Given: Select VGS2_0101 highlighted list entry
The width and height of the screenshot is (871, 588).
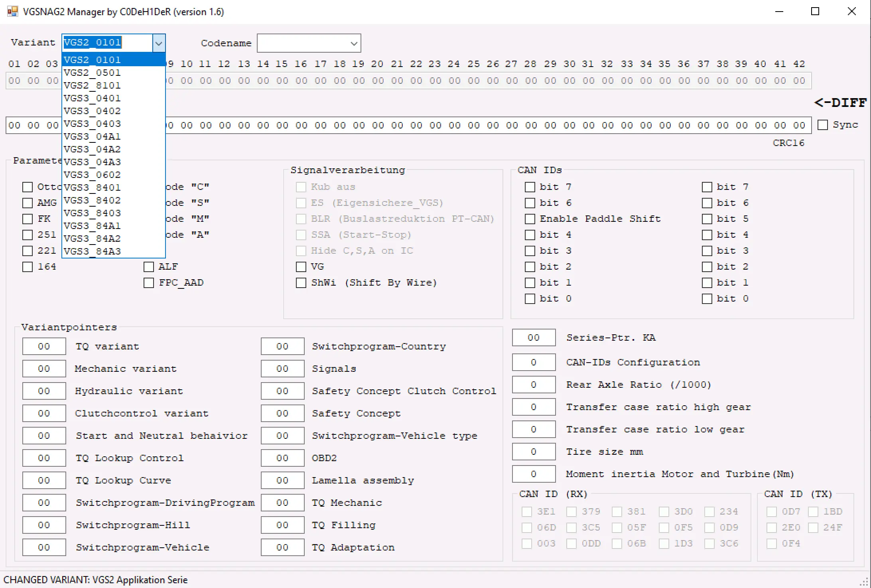Looking at the screenshot, I should (x=114, y=60).
